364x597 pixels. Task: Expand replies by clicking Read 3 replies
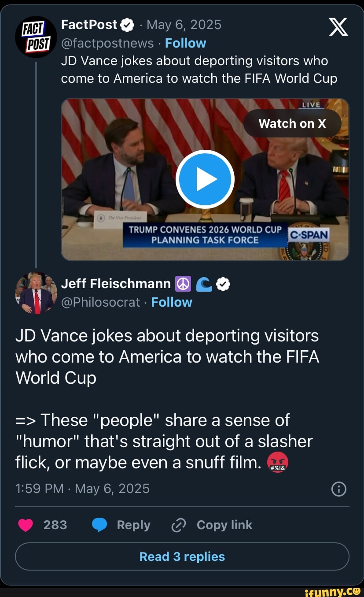[182, 556]
